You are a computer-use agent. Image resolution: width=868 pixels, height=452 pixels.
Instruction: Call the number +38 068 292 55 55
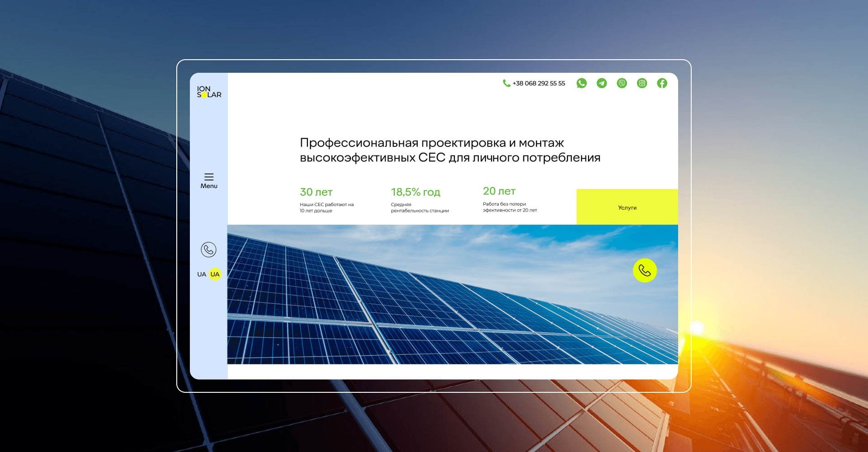(x=539, y=83)
